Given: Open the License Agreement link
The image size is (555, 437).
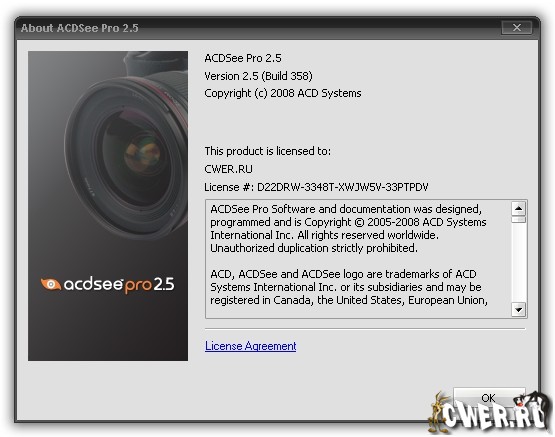Looking at the screenshot, I should coord(251,346).
